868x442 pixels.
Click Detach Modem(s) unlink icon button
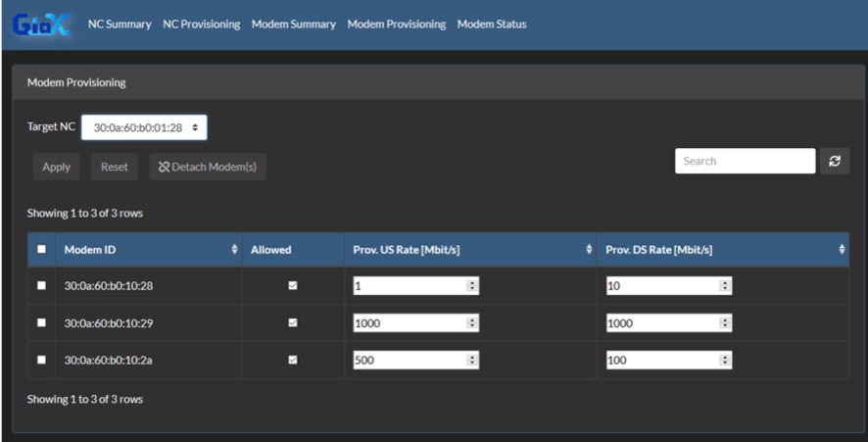tap(208, 167)
